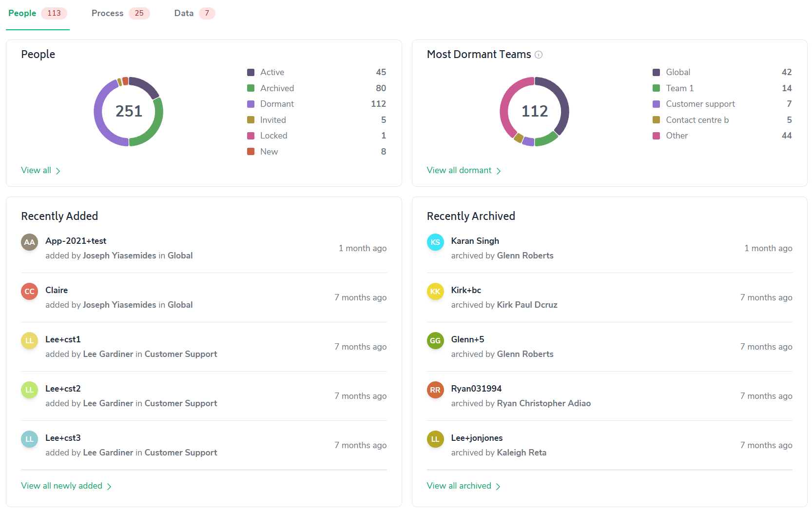Click the LL avatar for Lee+cst3
Image resolution: width=812 pixels, height=513 pixels.
29,439
